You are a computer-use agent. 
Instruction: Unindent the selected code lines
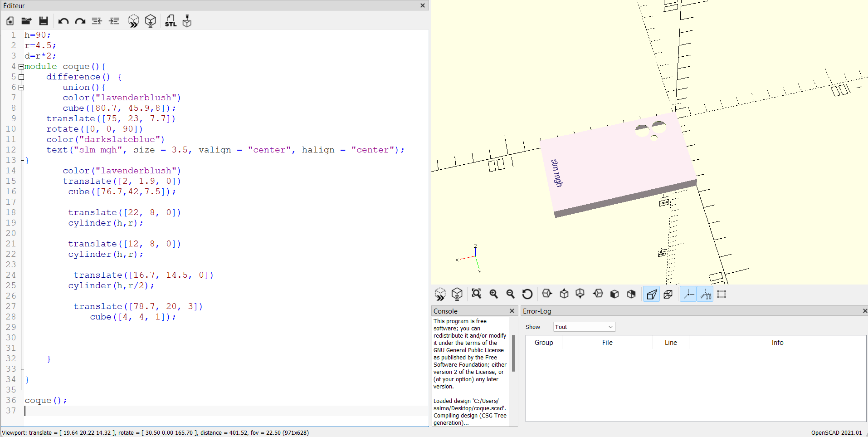(x=97, y=21)
